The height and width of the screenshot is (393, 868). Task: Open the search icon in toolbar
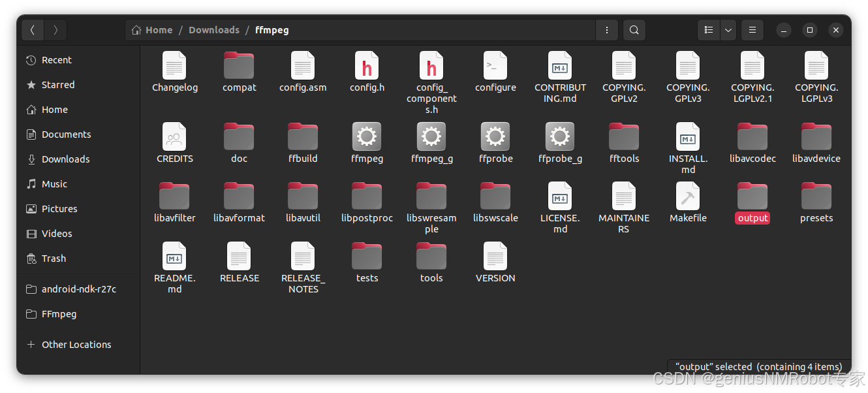634,29
